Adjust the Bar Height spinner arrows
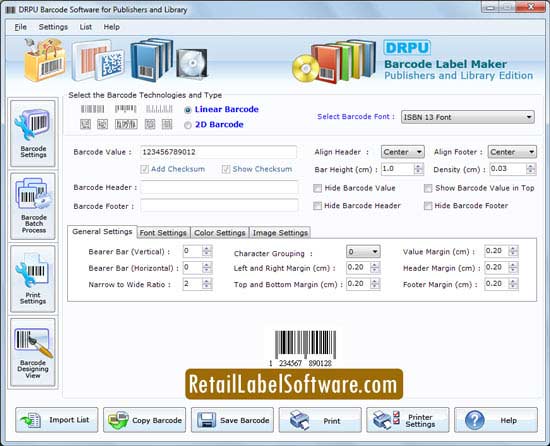This screenshot has width=550, height=446. coord(418,169)
